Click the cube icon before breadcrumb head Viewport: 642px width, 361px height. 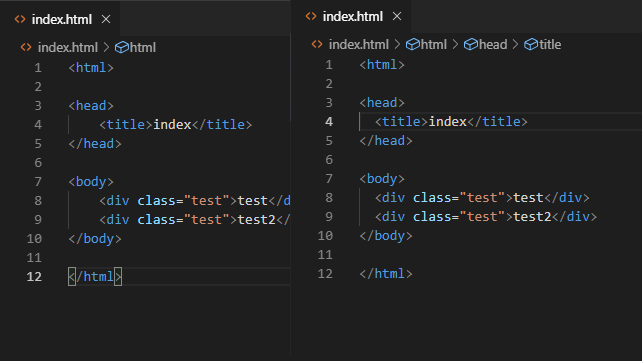(x=471, y=45)
